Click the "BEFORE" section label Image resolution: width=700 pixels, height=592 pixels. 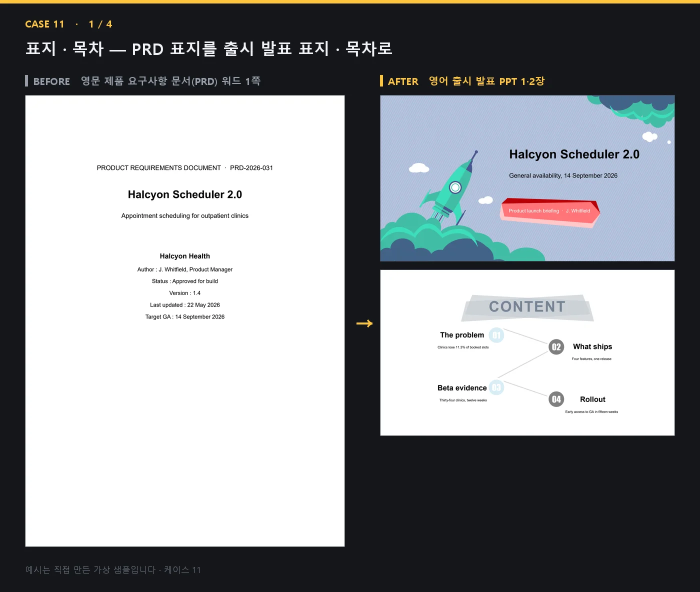pos(51,81)
